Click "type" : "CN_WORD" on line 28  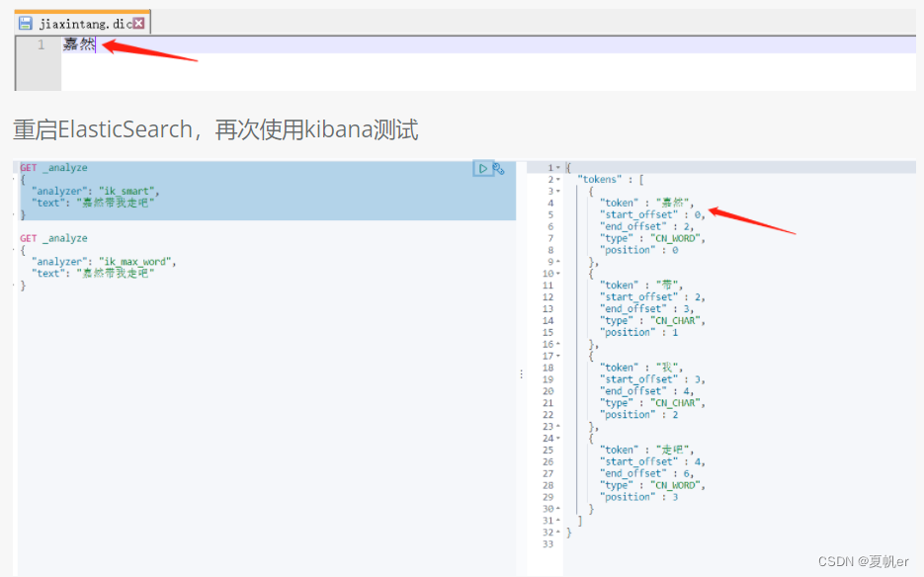tap(652, 485)
